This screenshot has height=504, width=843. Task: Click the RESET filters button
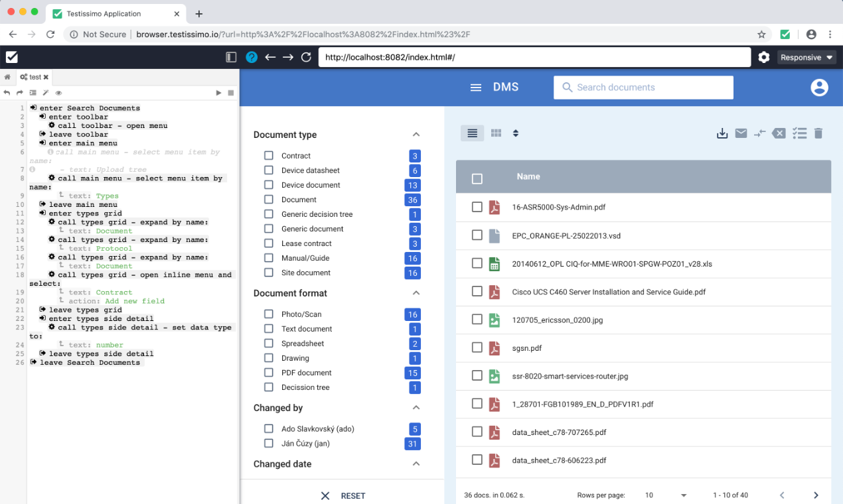(343, 495)
